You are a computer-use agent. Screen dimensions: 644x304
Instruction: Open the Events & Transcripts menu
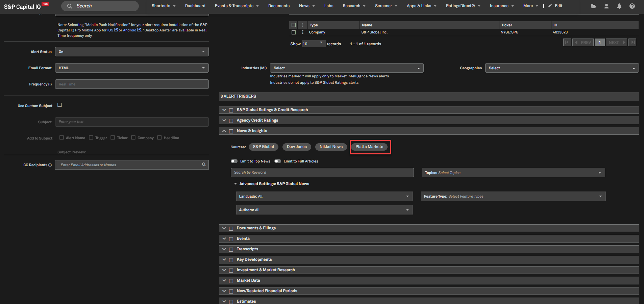[x=237, y=6]
